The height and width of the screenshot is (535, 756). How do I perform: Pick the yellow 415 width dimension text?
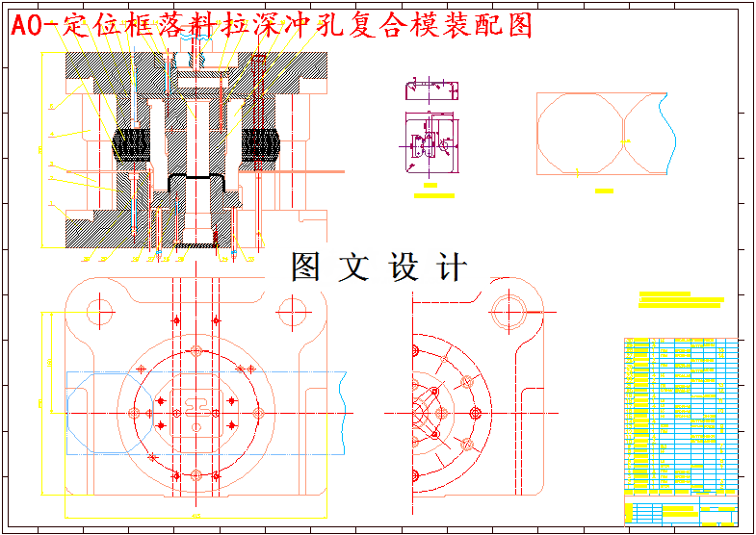coord(196,516)
